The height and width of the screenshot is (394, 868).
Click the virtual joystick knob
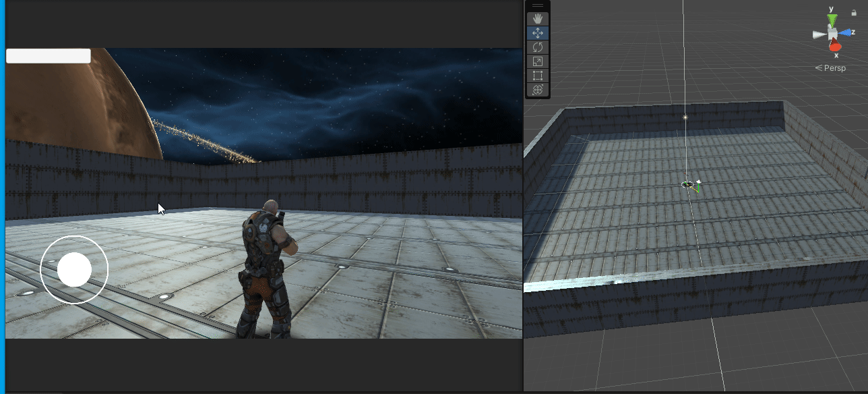coord(74,269)
